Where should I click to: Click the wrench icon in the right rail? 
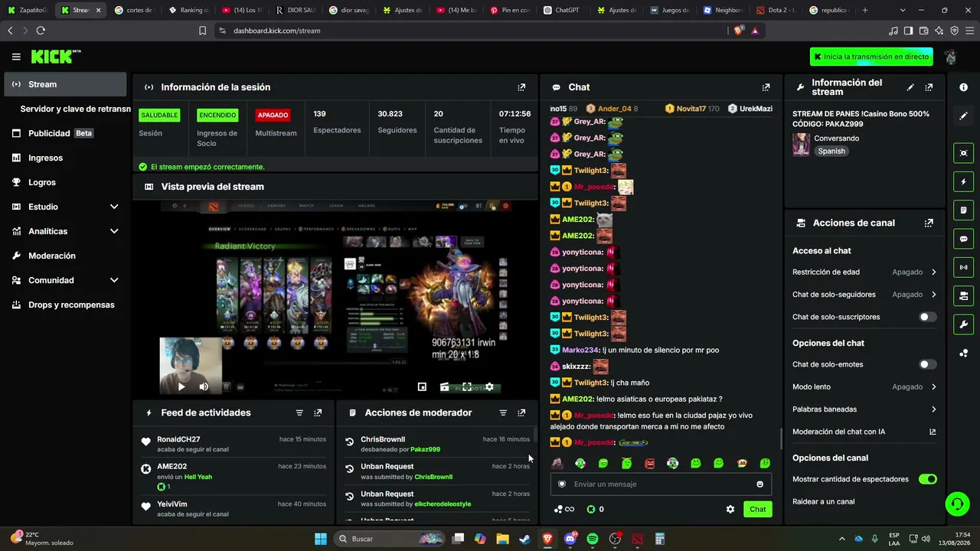tap(963, 324)
